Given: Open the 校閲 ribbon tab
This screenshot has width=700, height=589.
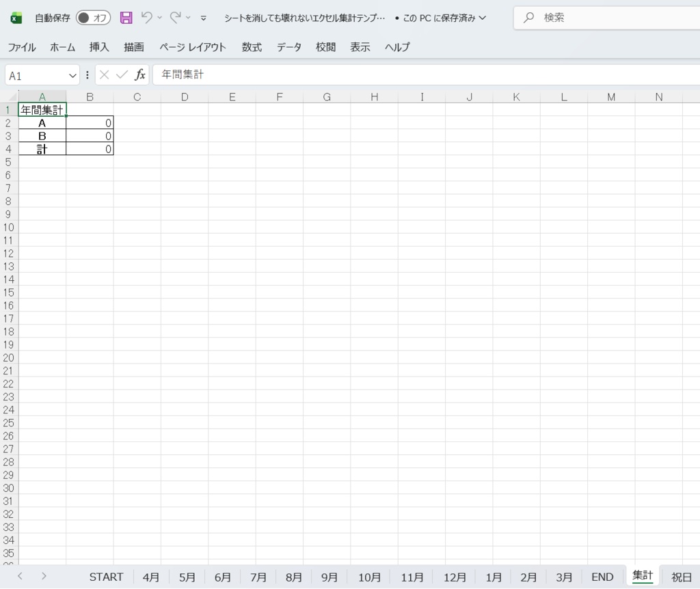Looking at the screenshot, I should click(325, 47).
